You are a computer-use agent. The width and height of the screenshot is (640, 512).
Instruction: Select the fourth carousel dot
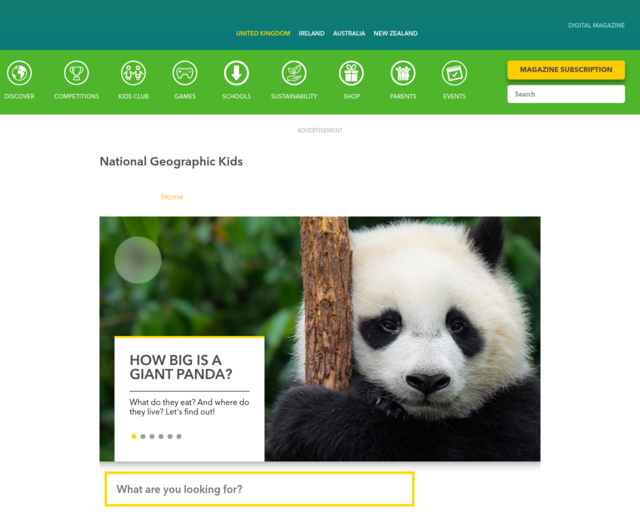coord(161,436)
